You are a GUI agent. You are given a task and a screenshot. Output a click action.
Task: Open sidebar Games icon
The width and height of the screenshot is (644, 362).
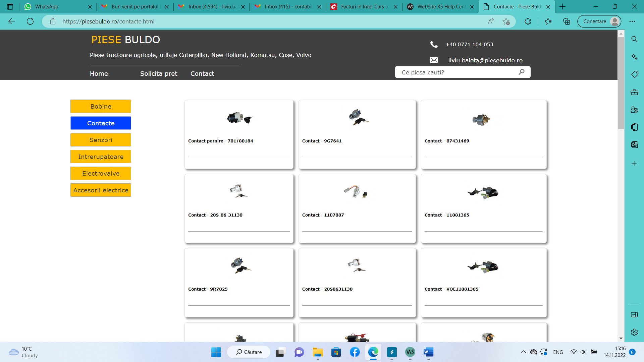tap(634, 110)
